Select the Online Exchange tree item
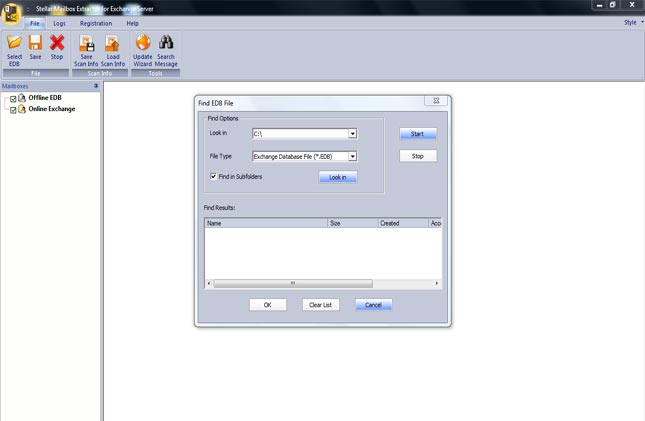This screenshot has width=645, height=421. click(x=52, y=109)
